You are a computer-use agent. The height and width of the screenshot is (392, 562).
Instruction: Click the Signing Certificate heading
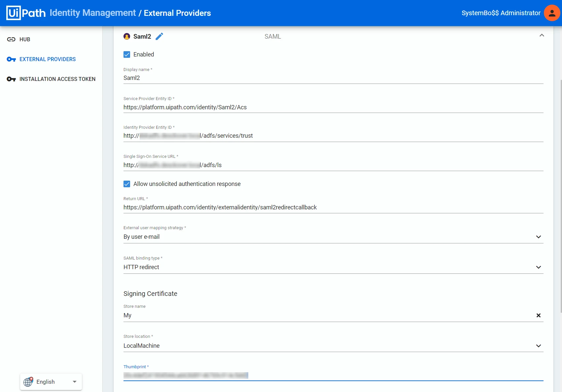tap(150, 294)
